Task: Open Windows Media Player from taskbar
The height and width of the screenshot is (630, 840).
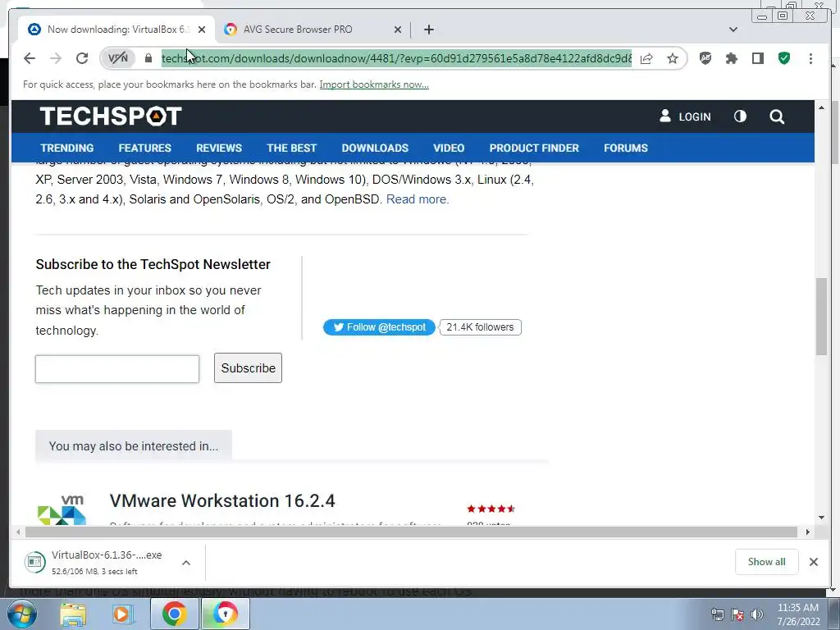Action: click(x=123, y=614)
